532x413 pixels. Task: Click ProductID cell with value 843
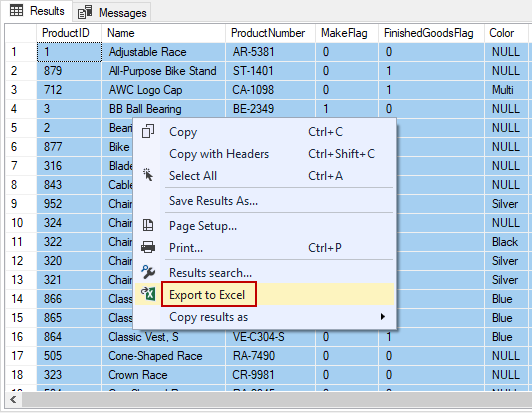[69, 185]
